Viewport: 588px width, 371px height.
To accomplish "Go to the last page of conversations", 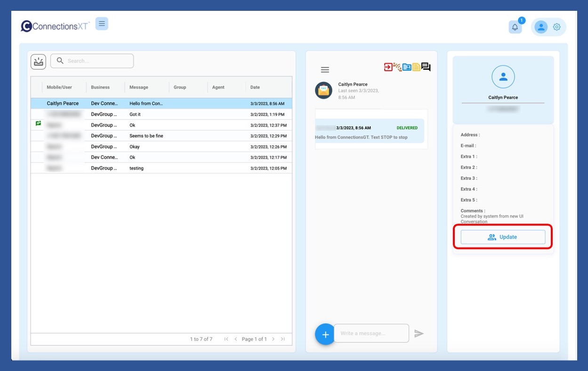I will [x=283, y=339].
